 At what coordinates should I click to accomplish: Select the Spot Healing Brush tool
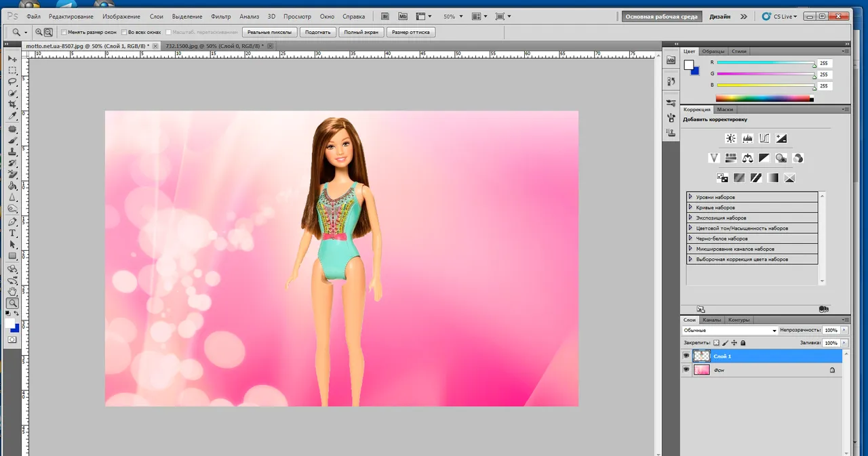pyautogui.click(x=12, y=129)
